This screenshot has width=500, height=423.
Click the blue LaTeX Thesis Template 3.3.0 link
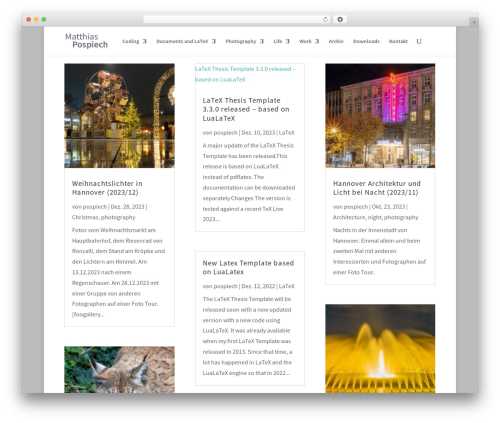[x=245, y=74]
